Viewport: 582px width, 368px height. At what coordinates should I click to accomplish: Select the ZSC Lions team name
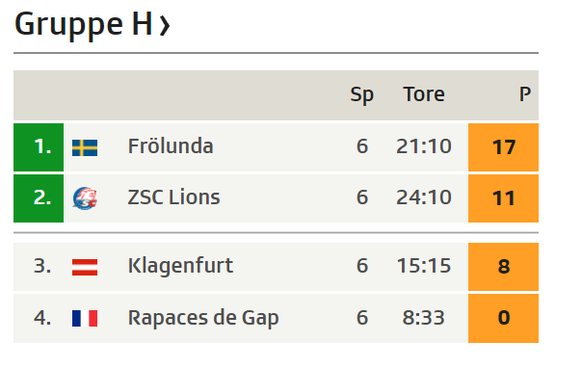click(x=174, y=197)
